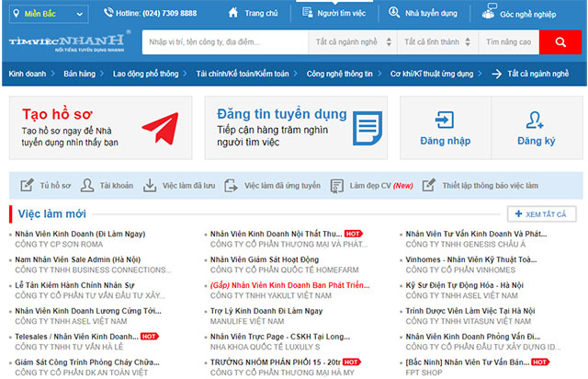Click company CÔNG TY CP SƠN ROMA
The width and height of the screenshot is (588, 379).
pyautogui.click(x=59, y=244)
